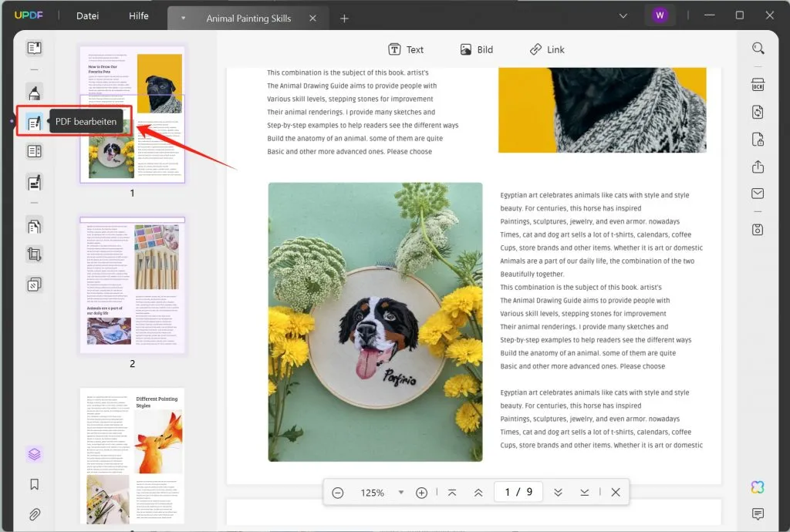Save the document using the save icon

(x=758, y=229)
